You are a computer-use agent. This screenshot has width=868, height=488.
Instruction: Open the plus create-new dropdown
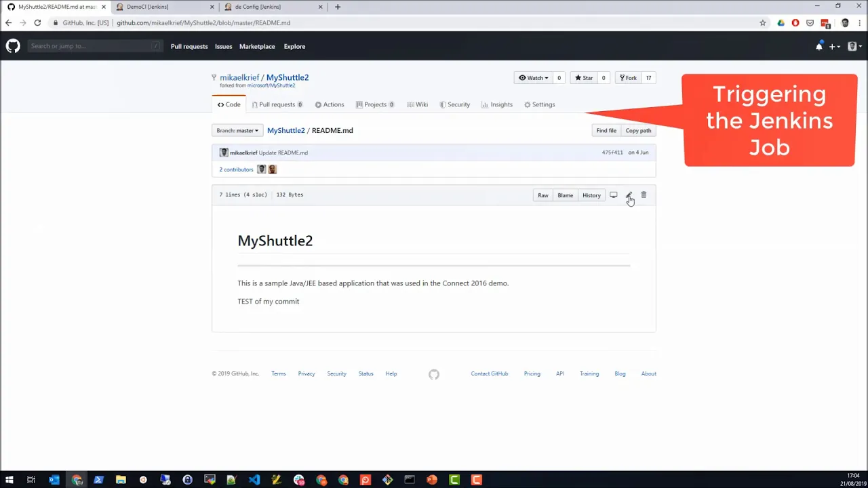(835, 47)
